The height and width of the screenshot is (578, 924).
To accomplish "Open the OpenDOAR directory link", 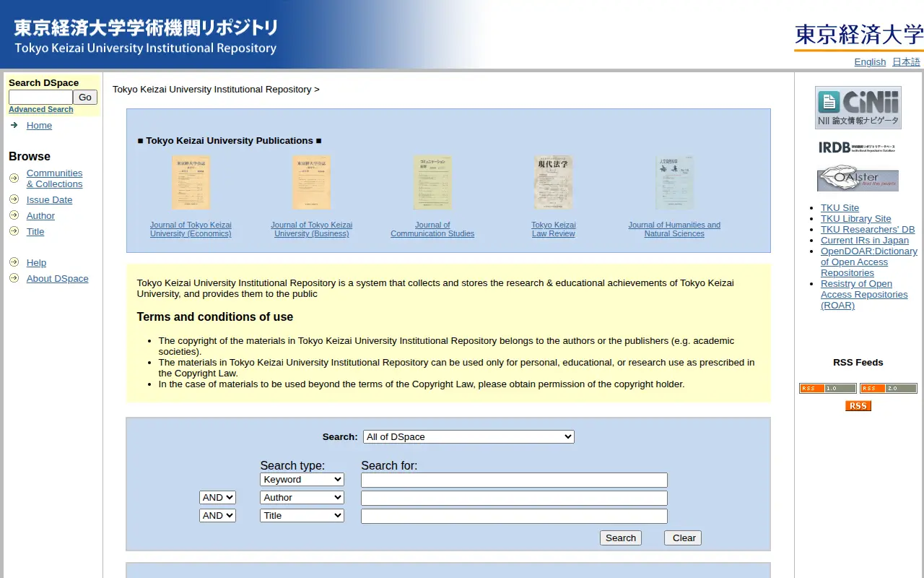I will 868,262.
